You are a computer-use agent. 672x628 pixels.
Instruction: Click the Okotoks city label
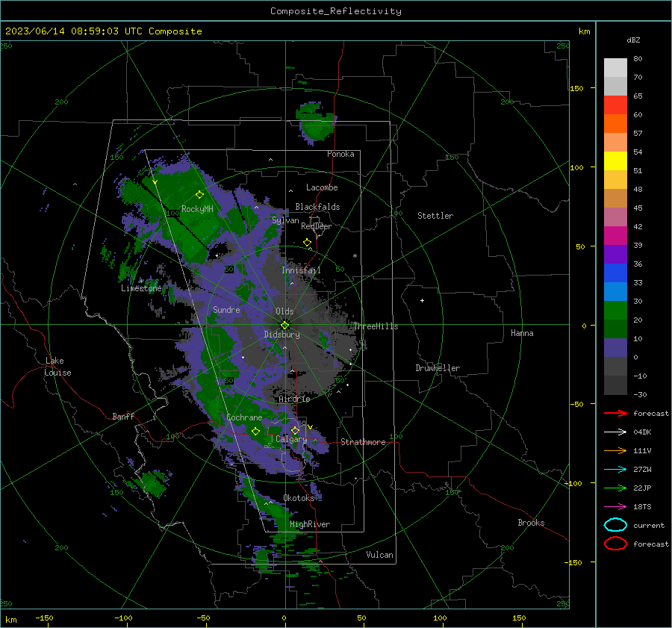[x=299, y=498]
